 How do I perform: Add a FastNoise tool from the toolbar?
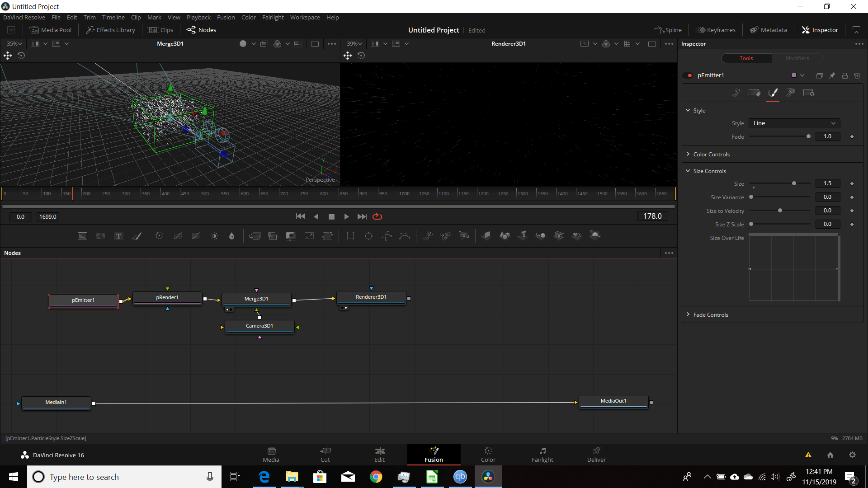point(100,236)
